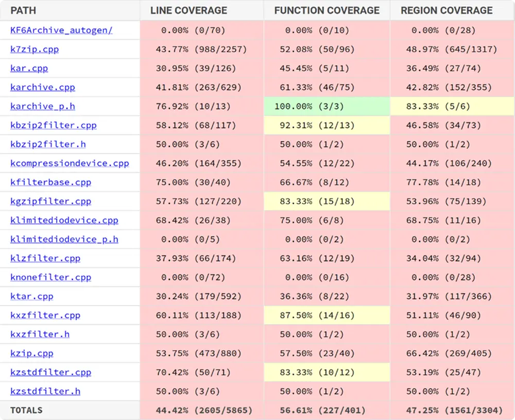Select line coverage cell 58.12% (68/117)
Viewport: 515px width, 420px height.
pyautogui.click(x=201, y=125)
